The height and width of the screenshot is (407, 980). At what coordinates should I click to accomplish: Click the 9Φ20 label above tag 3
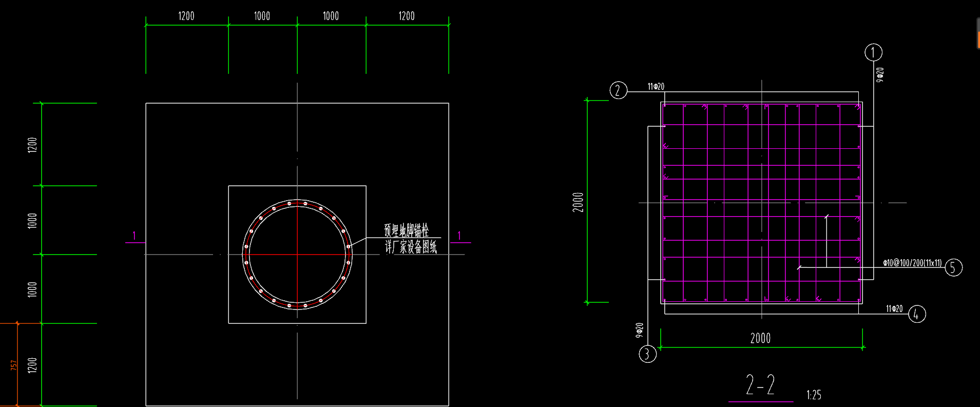coord(640,330)
